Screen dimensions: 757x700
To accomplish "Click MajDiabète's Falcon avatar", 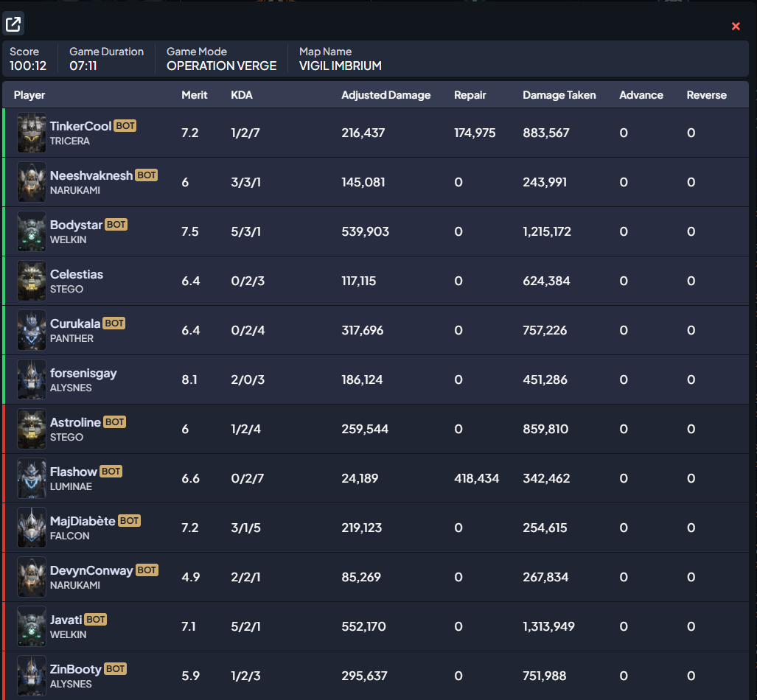I will [x=32, y=528].
